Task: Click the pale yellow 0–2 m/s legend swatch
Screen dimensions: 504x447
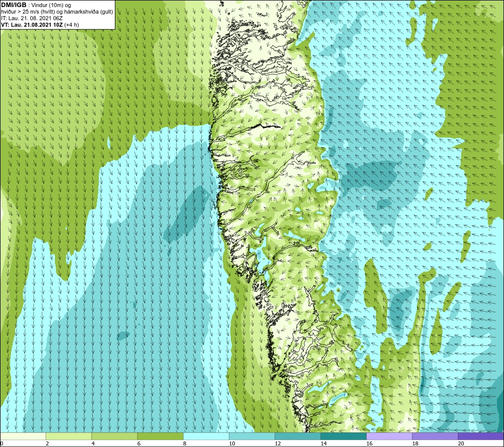Action: 23,436
